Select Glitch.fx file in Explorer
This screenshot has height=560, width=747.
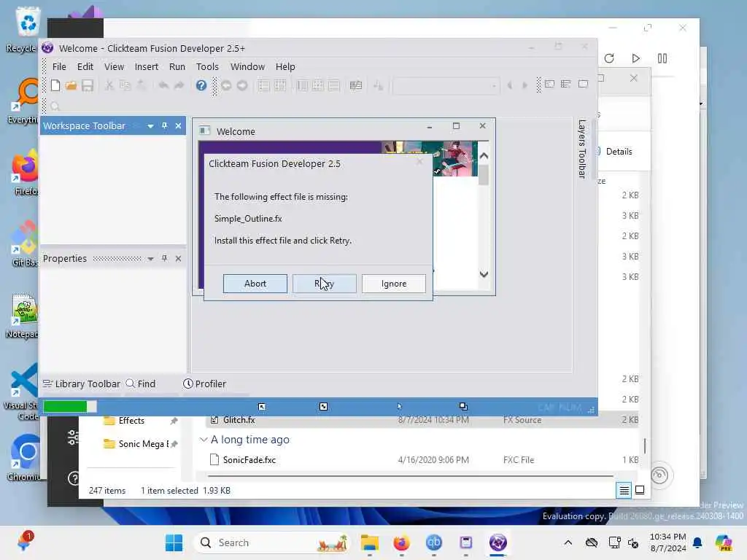click(239, 420)
